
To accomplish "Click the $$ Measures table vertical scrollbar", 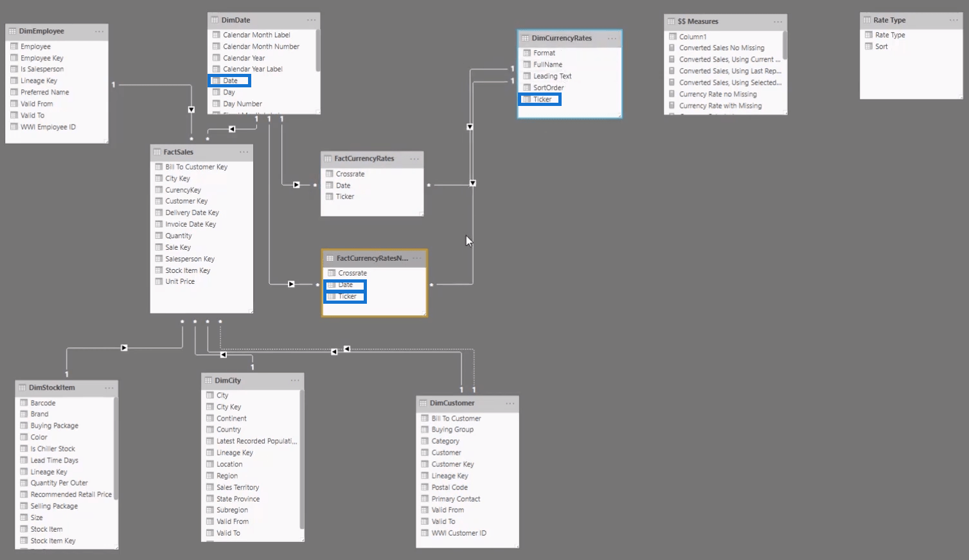I will click(785, 45).
